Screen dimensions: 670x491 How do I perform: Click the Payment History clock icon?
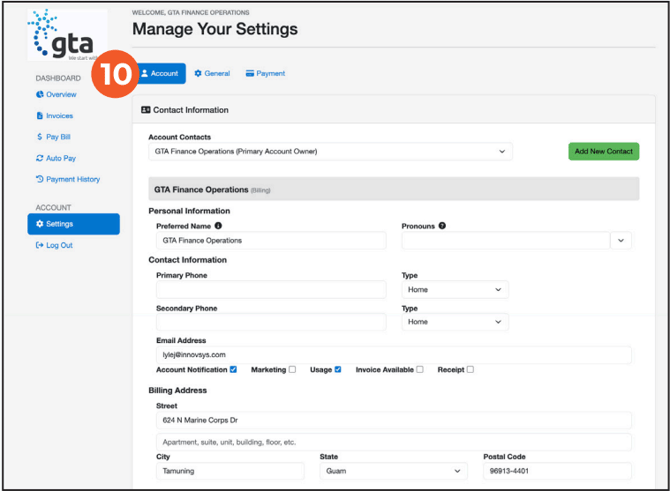point(40,179)
